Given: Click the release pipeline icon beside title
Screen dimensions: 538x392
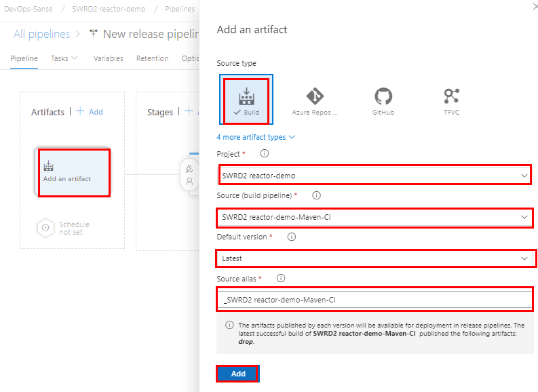Looking at the screenshot, I should pyautogui.click(x=94, y=33).
